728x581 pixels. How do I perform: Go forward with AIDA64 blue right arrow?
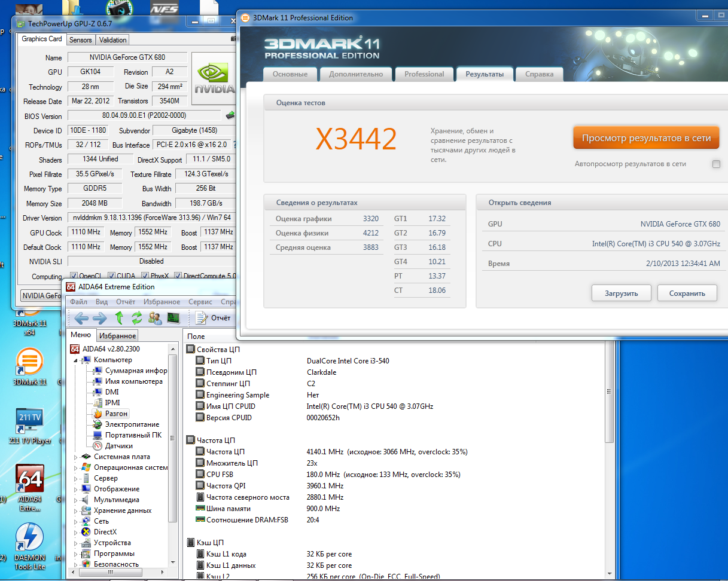click(x=99, y=317)
